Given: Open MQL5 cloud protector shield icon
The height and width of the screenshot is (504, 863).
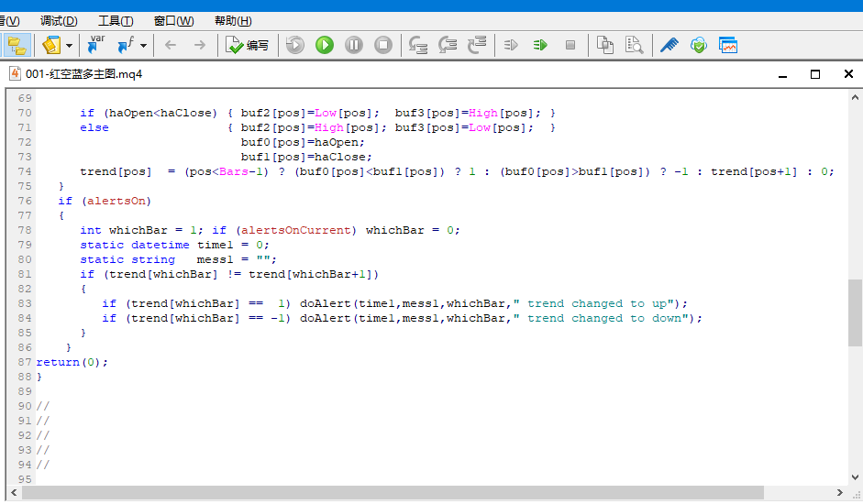Looking at the screenshot, I should point(699,45).
